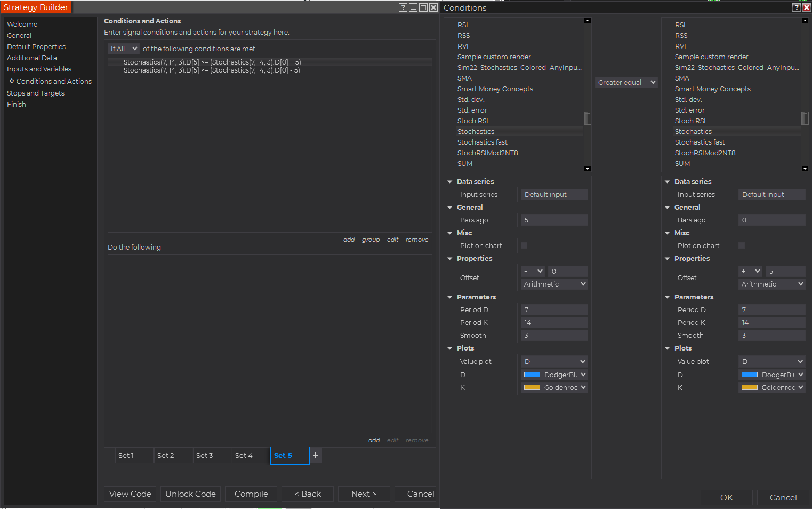Click the help icon in the Conditions window
This screenshot has width=812, height=509.
(x=796, y=7)
